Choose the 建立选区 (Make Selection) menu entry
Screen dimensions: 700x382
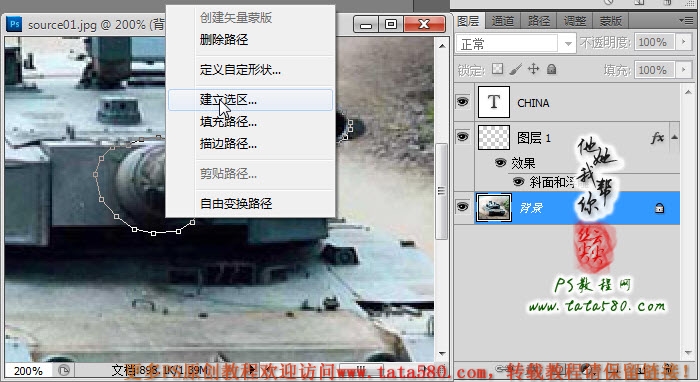pyautogui.click(x=250, y=100)
